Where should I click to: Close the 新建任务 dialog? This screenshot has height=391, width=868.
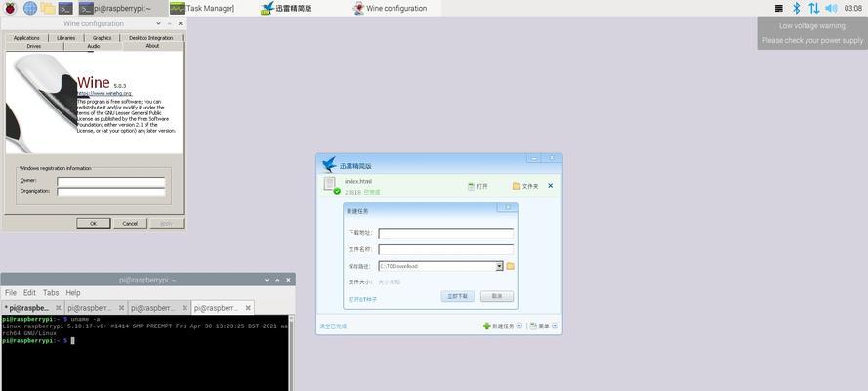508,207
